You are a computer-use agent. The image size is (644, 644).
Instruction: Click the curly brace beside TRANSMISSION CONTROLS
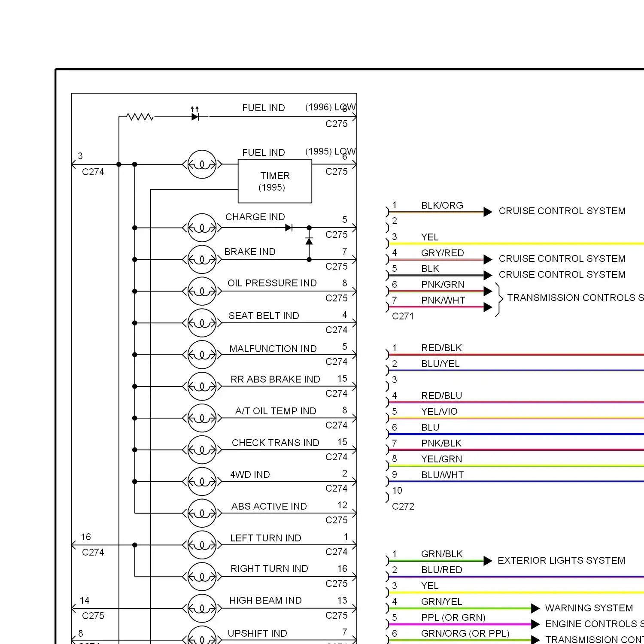click(x=499, y=299)
